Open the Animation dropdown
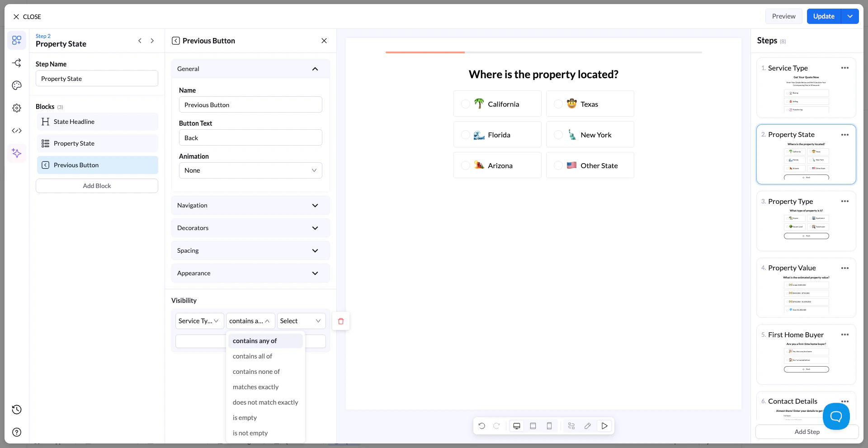The image size is (868, 448). pos(250,170)
